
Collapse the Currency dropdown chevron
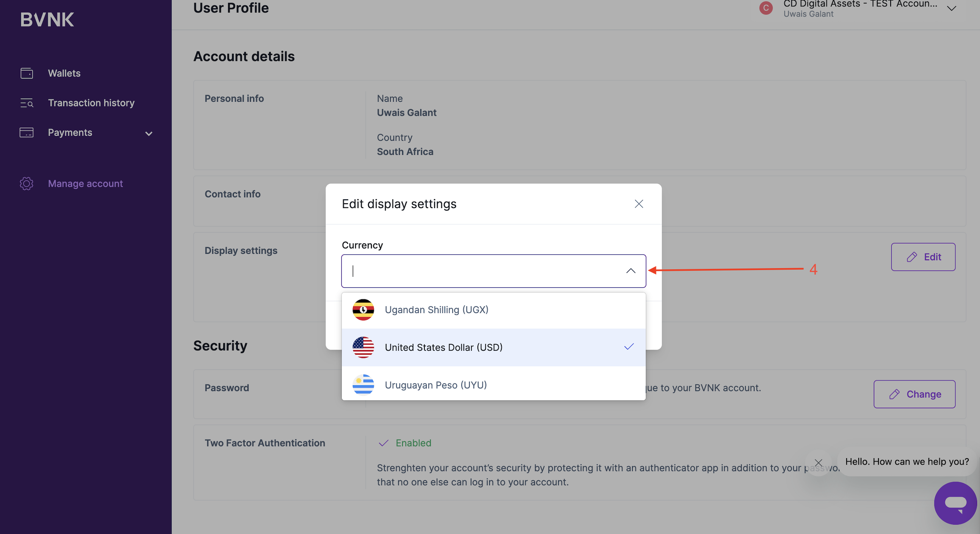pos(631,271)
